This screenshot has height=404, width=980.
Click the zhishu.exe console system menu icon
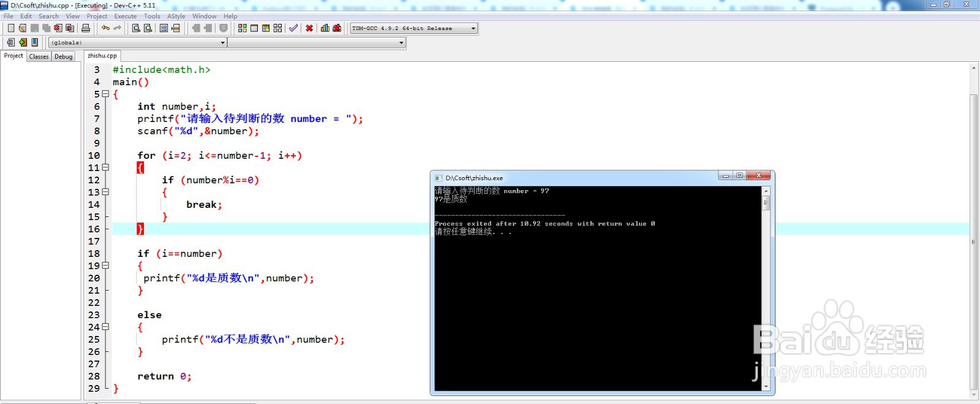click(438, 178)
